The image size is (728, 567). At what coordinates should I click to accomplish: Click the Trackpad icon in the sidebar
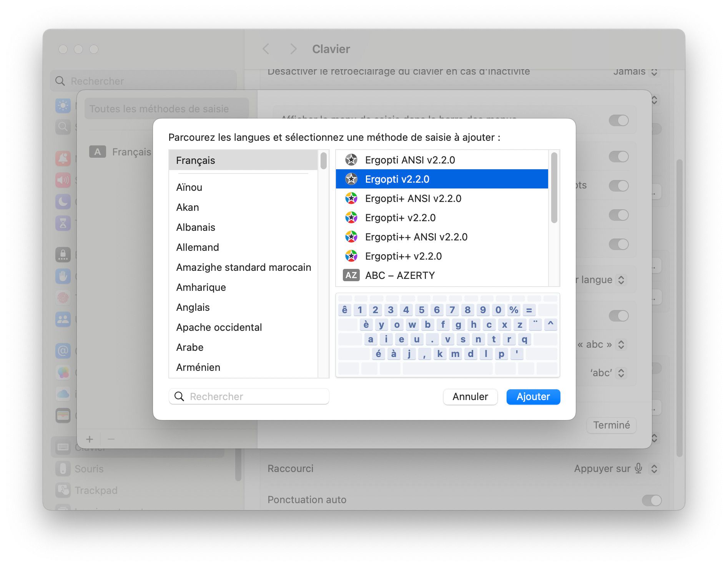tap(63, 490)
